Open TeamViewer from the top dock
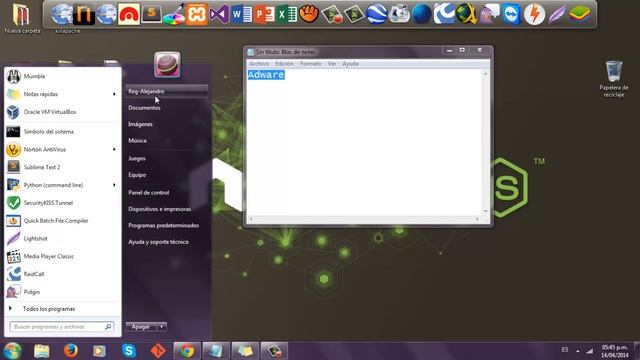This screenshot has width=640, height=360. click(x=511, y=14)
